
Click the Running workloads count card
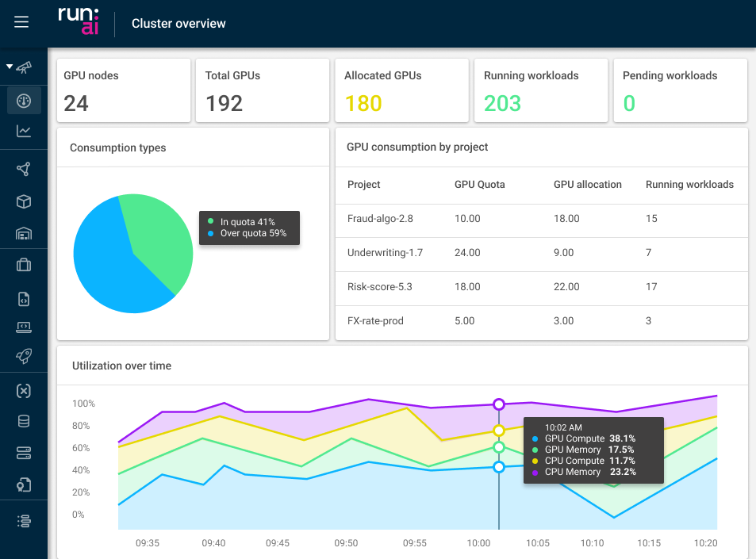541,90
